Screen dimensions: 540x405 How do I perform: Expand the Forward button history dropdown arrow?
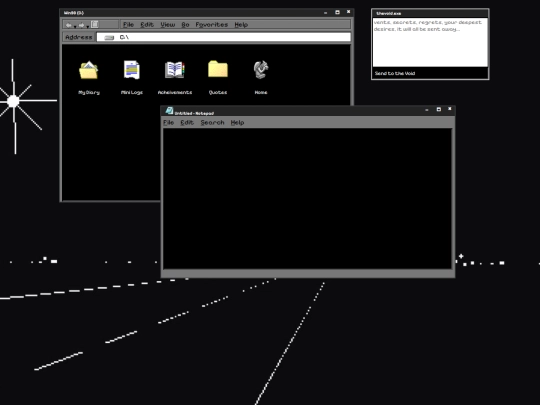88,26
